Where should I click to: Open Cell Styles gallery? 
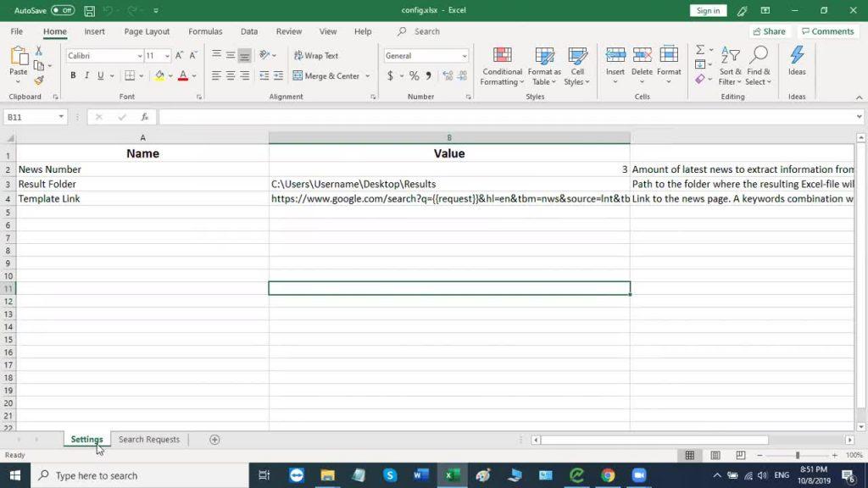577,66
